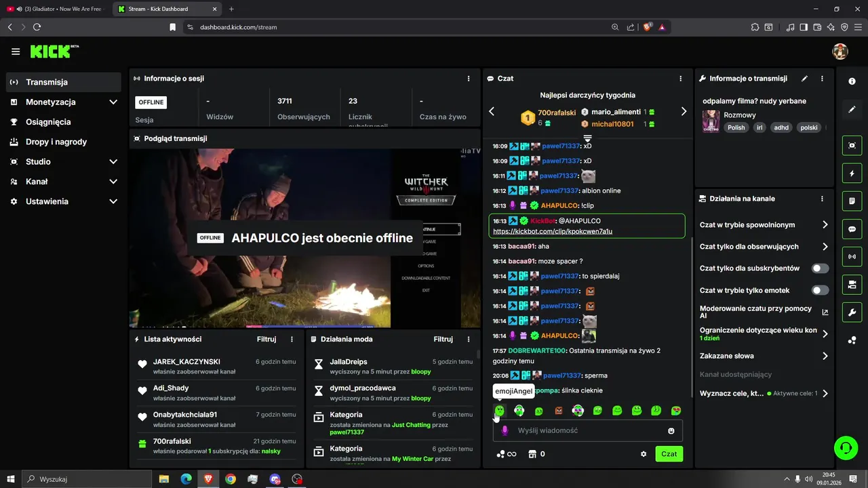Open the chat settings gear icon
Screen dimensions: 868x488
point(644,454)
